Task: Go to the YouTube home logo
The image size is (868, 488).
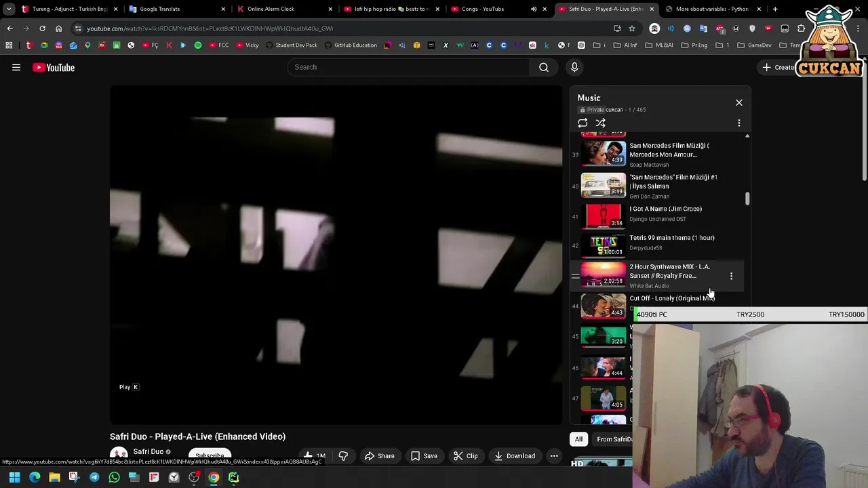Action: (54, 67)
